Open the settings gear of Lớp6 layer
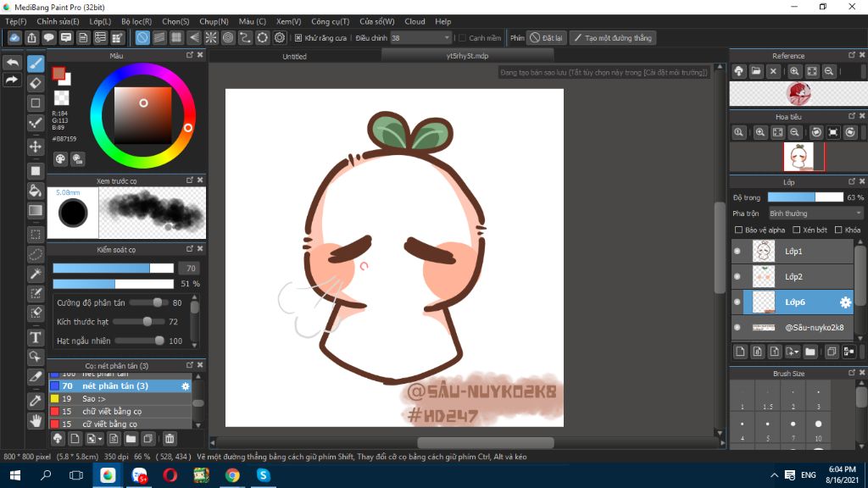The image size is (868, 488). pyautogui.click(x=845, y=302)
